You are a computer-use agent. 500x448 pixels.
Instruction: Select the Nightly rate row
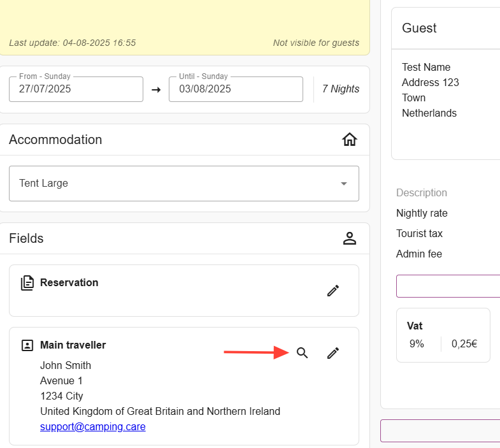coord(422,213)
